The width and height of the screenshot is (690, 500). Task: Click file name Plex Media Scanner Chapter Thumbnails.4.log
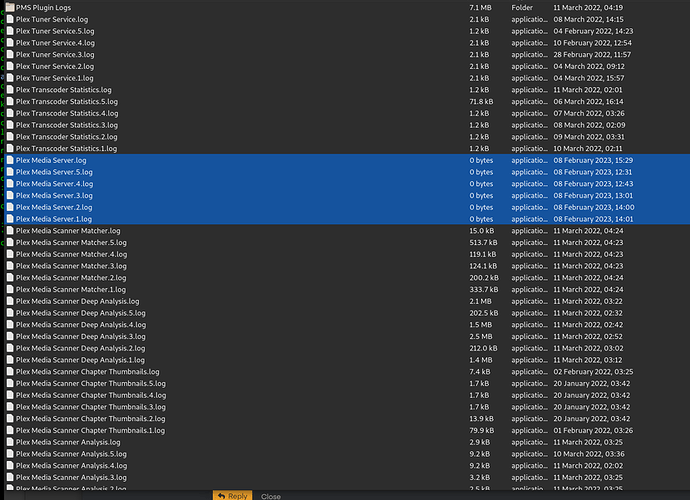(91, 395)
